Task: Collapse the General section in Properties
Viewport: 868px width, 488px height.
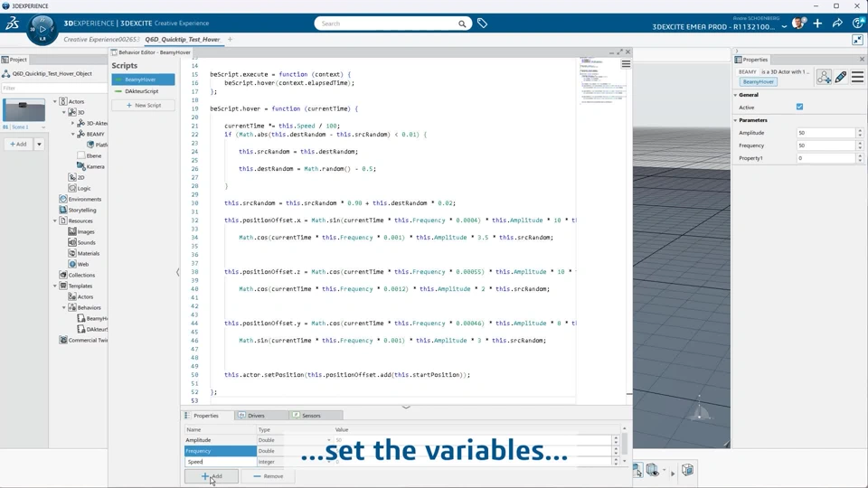Action: pyautogui.click(x=736, y=95)
